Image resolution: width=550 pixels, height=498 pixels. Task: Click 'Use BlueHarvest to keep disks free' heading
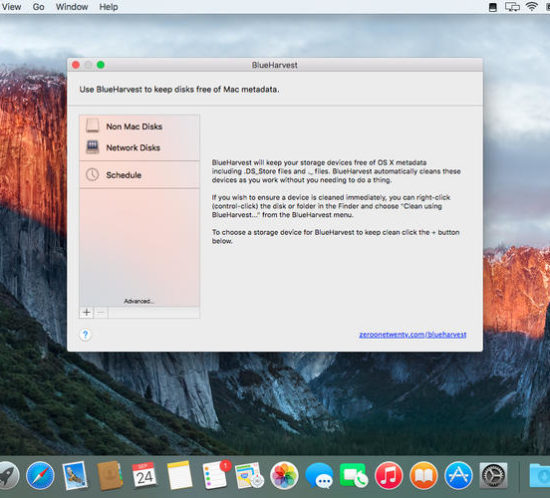pos(179,89)
